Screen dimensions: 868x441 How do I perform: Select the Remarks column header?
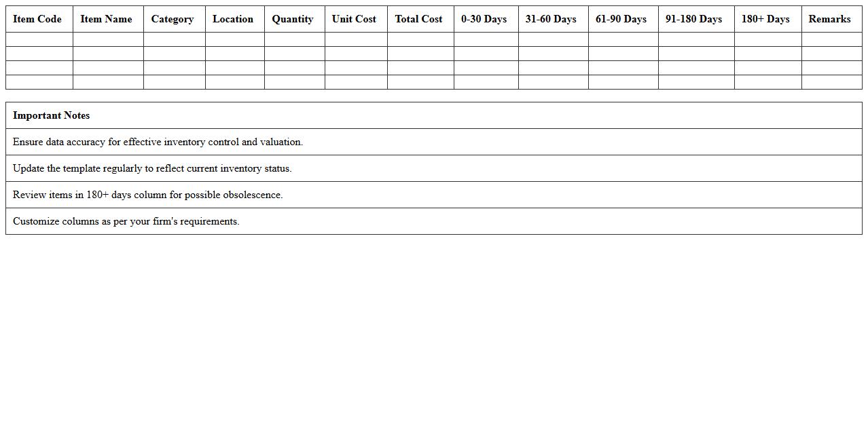[829, 19]
